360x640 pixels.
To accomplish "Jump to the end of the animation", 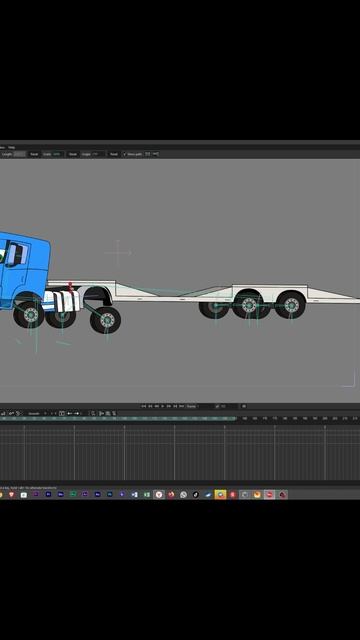I will (x=181, y=406).
